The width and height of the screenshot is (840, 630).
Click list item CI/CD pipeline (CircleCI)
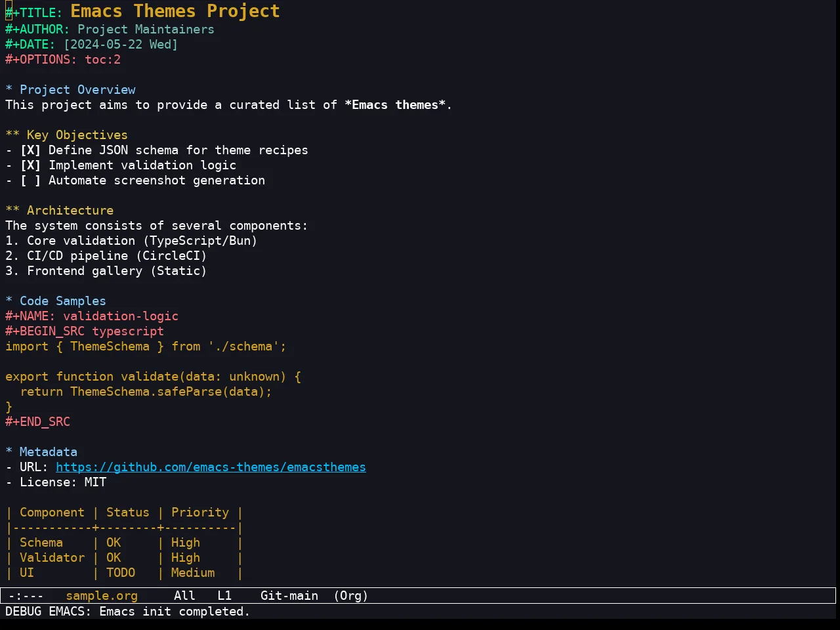pyautogui.click(x=106, y=256)
